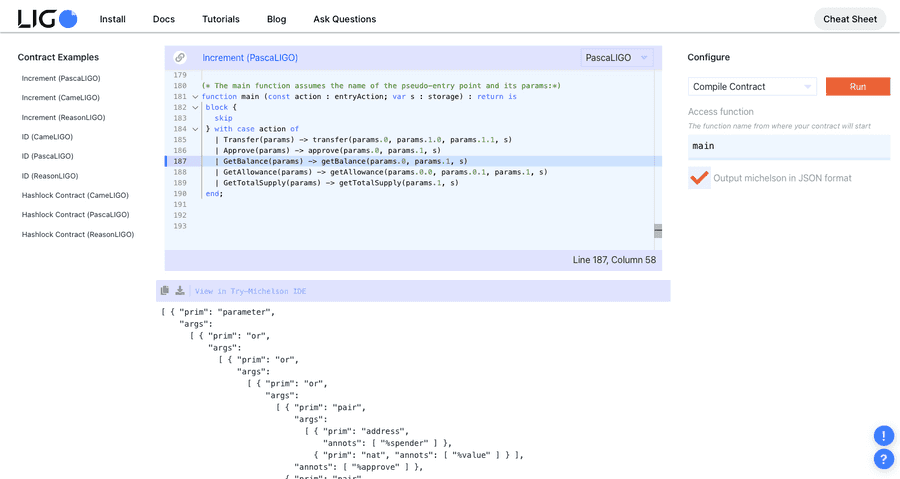
Task: Open the PascaLIGO language dropdown
Action: coord(617,58)
